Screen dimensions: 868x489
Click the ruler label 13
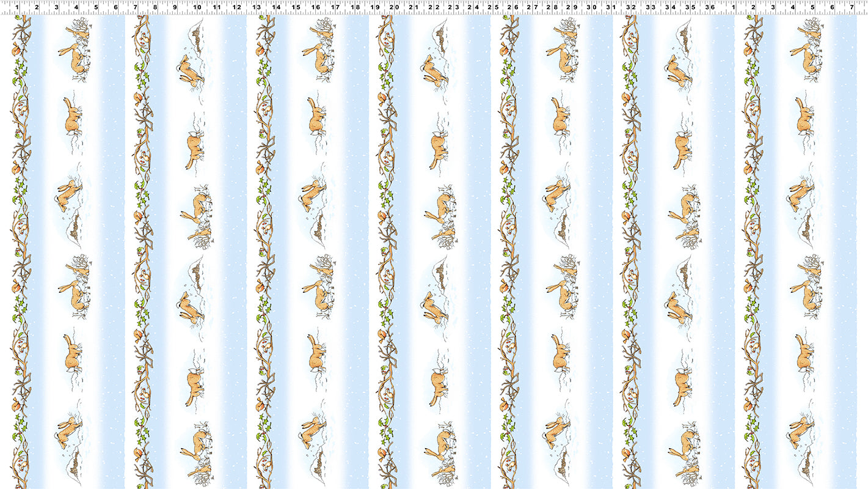point(257,7)
